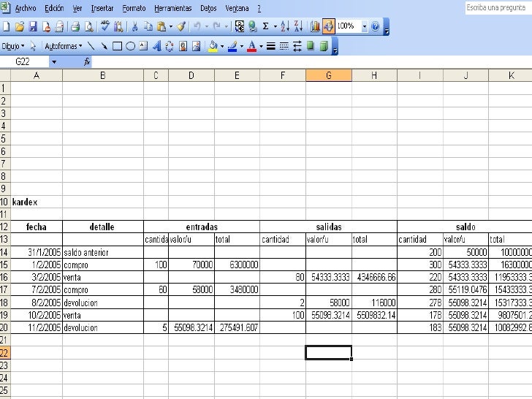This screenshot has width=532, height=399.
Task: Apply the yellow Fill Color bucket
Action: 213,46
